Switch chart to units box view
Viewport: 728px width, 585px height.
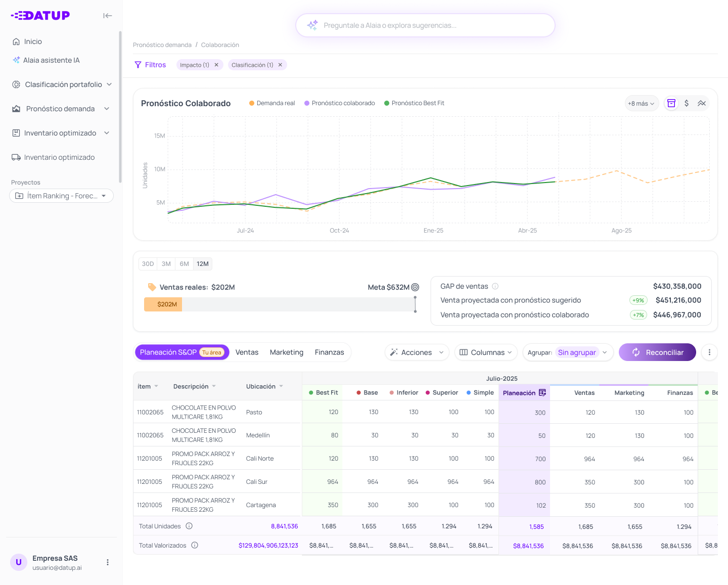[671, 103]
